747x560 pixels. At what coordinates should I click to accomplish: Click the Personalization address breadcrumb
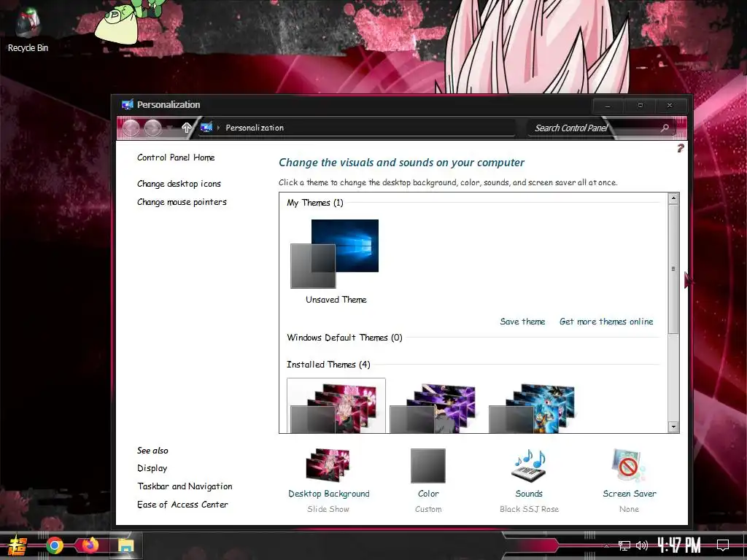[x=255, y=128]
